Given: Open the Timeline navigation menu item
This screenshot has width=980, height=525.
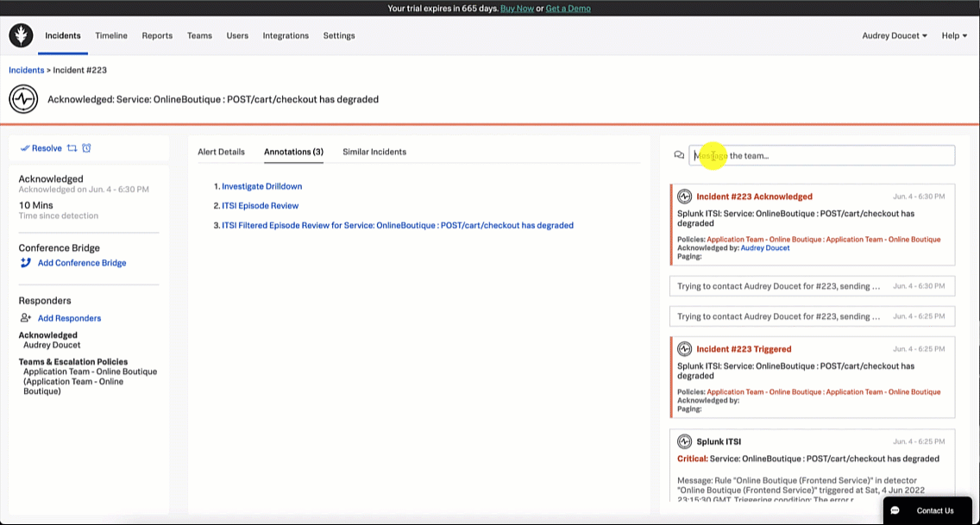Looking at the screenshot, I should click(x=111, y=35).
